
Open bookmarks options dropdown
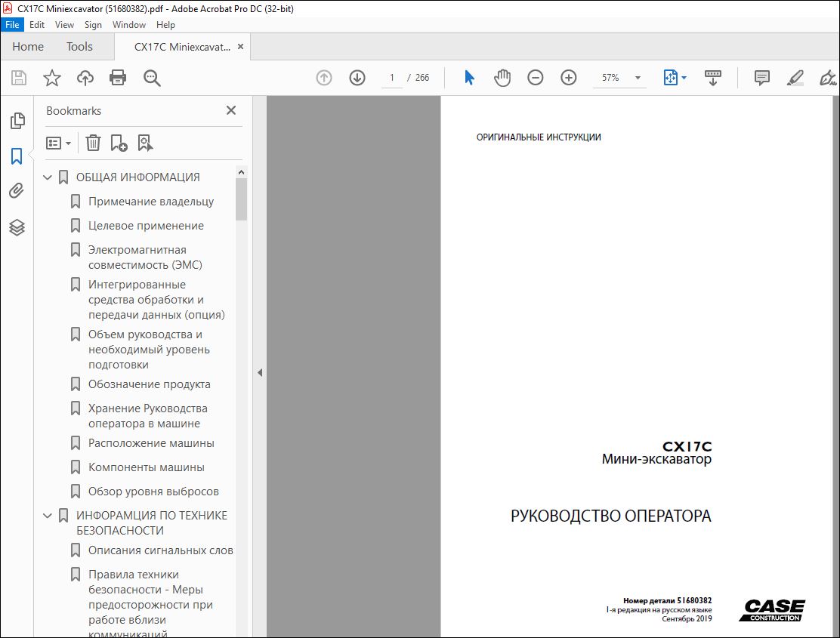58,143
